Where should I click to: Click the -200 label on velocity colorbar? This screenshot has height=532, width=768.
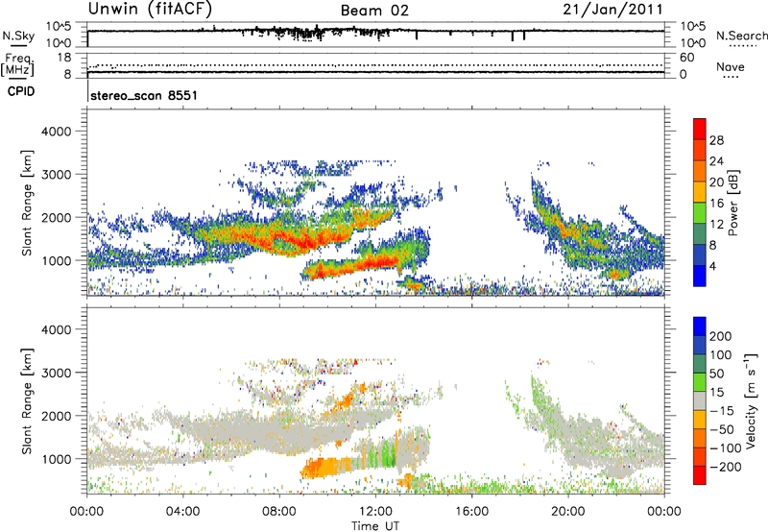(725, 467)
